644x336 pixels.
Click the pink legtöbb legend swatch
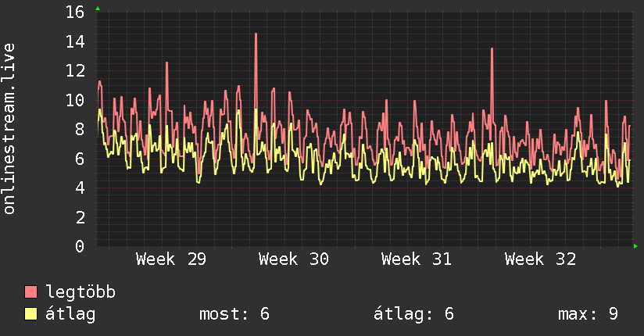tap(30, 291)
